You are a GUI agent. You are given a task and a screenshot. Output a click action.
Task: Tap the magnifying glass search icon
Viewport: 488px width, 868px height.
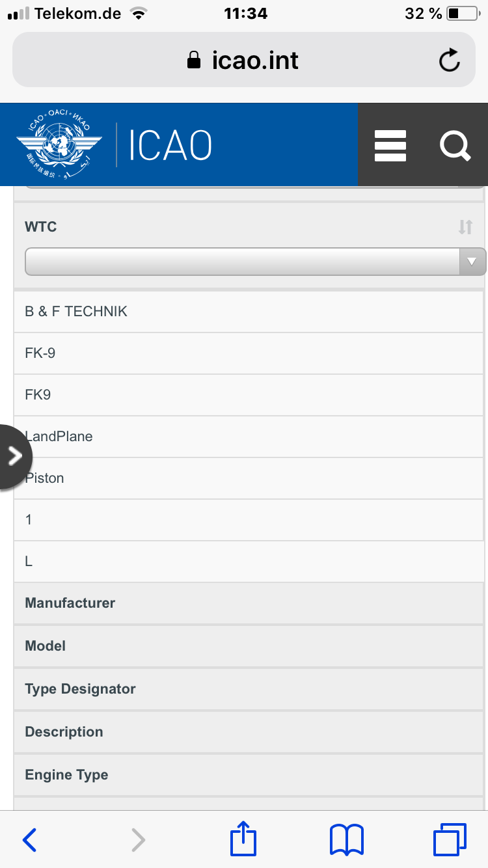tap(455, 145)
